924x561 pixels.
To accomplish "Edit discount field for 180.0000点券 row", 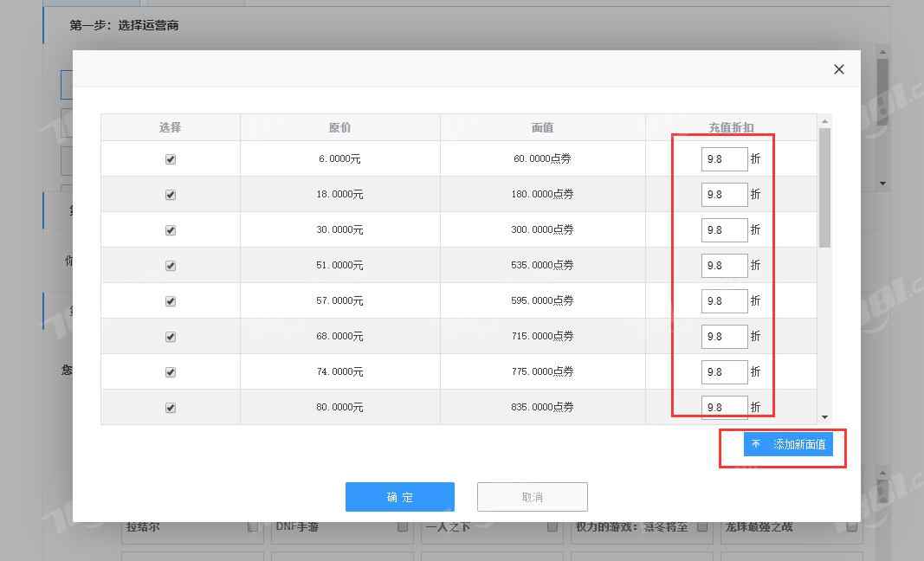I will (x=724, y=195).
